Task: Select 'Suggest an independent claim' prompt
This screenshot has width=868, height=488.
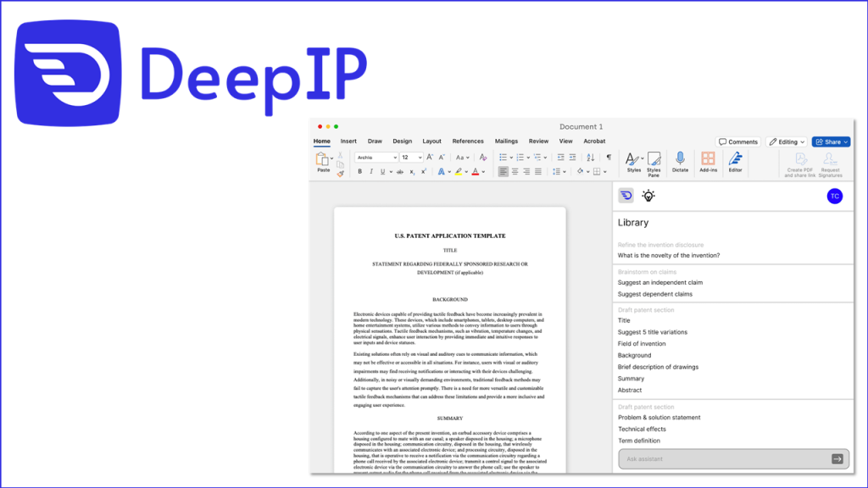Action: point(660,282)
